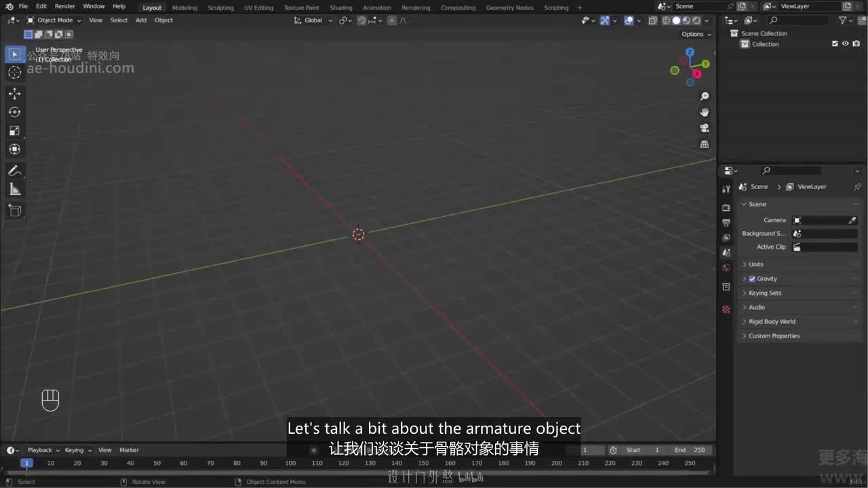Open the File menu
Viewport: 868px width, 488px height.
[x=23, y=6]
